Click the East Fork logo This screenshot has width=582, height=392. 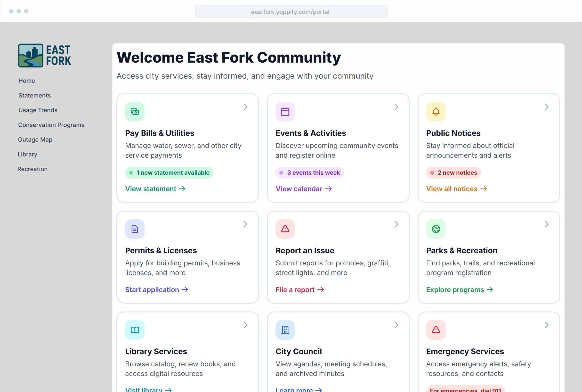click(44, 56)
